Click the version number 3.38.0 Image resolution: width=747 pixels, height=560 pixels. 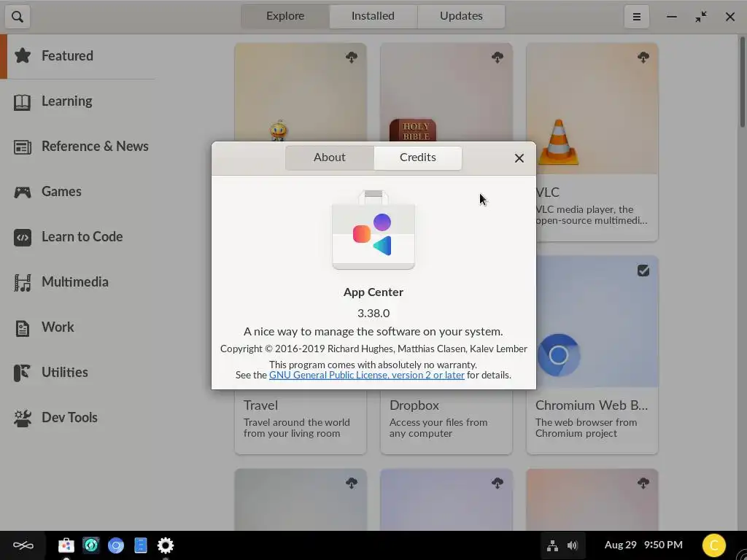[373, 314]
